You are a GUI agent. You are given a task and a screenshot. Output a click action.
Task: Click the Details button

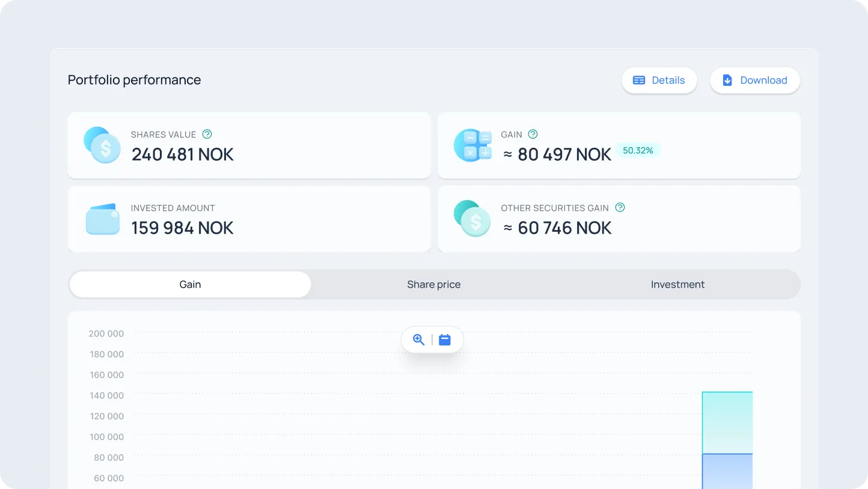[659, 80]
